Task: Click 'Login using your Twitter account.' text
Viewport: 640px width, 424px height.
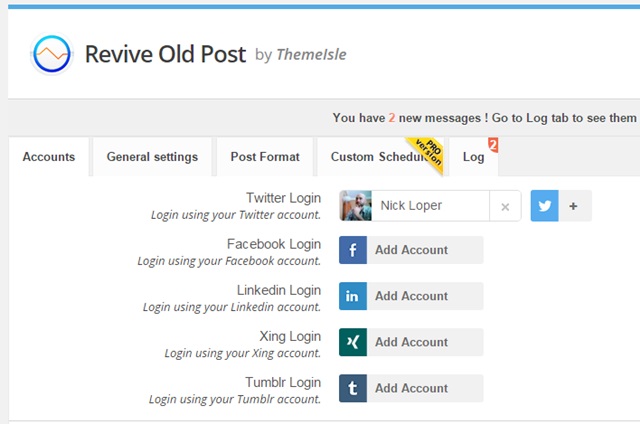Action: click(236, 215)
